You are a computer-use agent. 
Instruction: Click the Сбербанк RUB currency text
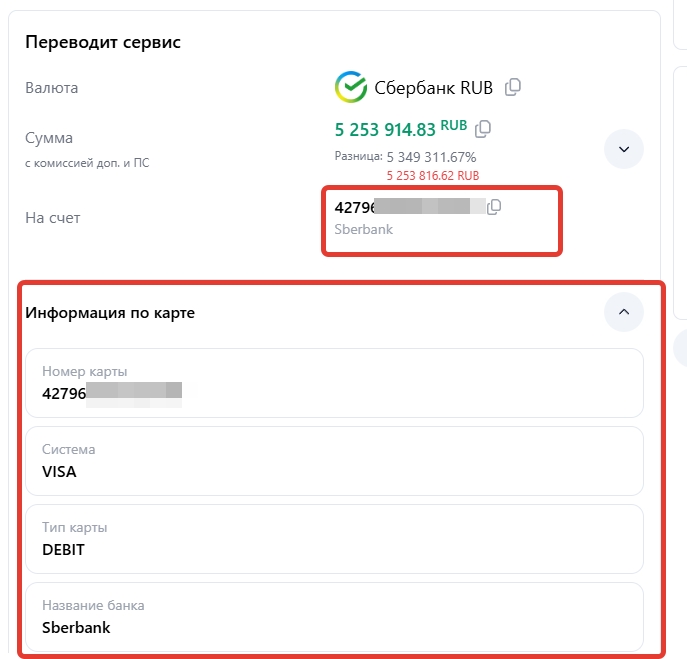(433, 87)
